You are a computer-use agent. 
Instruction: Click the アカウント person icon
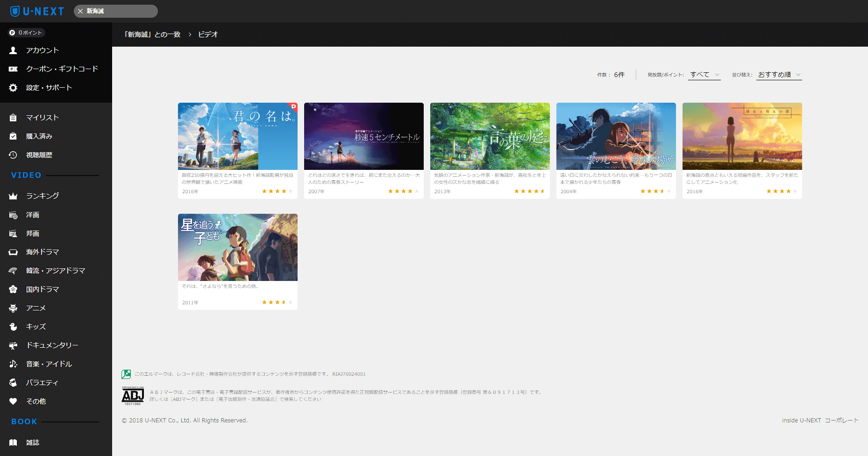pos(13,50)
